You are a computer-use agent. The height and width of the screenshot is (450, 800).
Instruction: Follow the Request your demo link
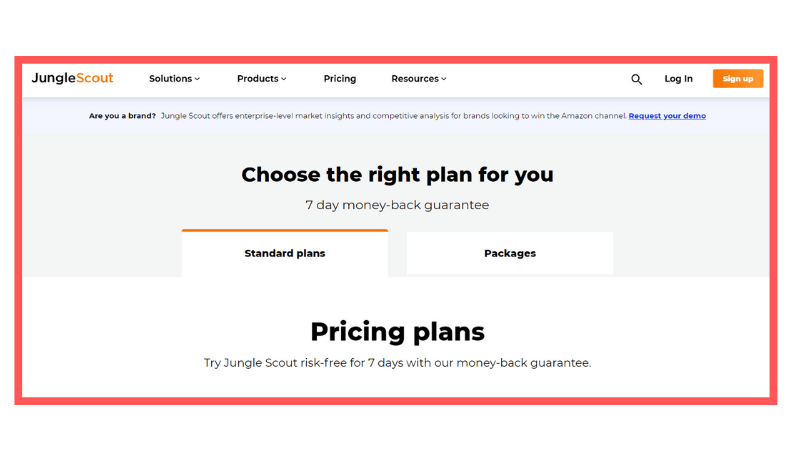coord(667,116)
